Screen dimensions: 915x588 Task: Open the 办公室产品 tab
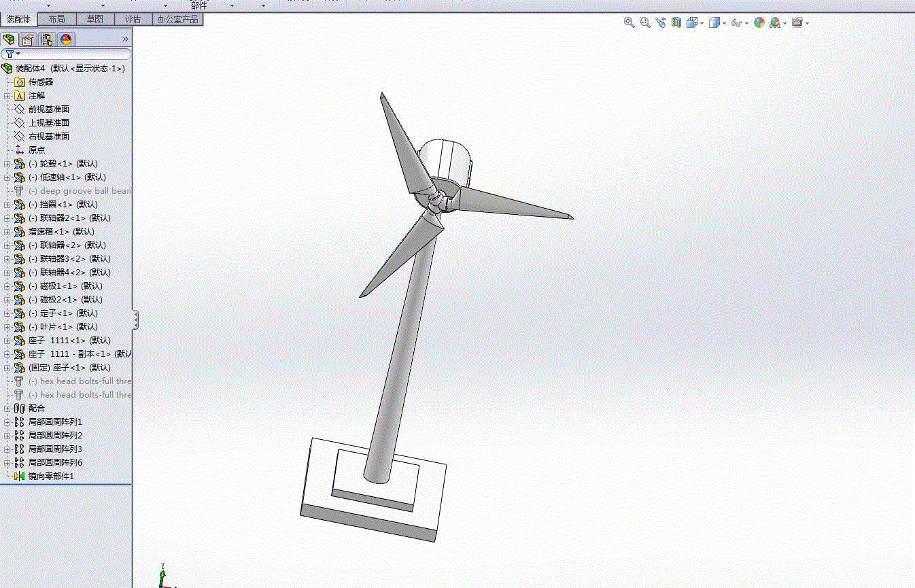[x=177, y=19]
